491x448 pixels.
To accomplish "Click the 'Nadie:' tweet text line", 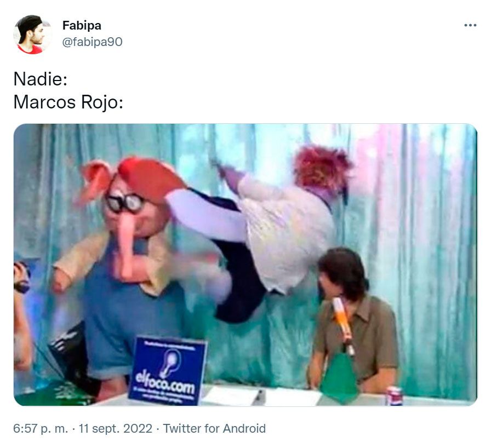I will click(41, 79).
